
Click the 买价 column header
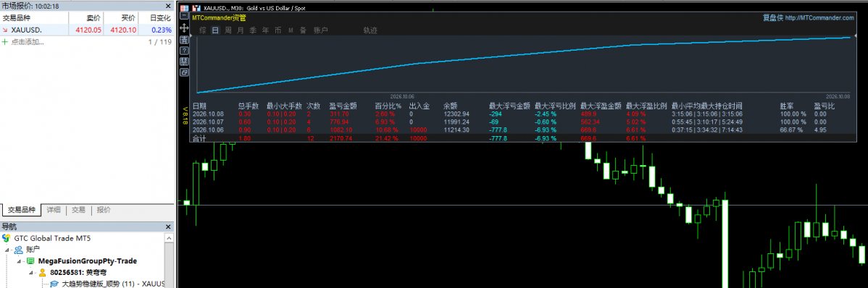(x=128, y=17)
